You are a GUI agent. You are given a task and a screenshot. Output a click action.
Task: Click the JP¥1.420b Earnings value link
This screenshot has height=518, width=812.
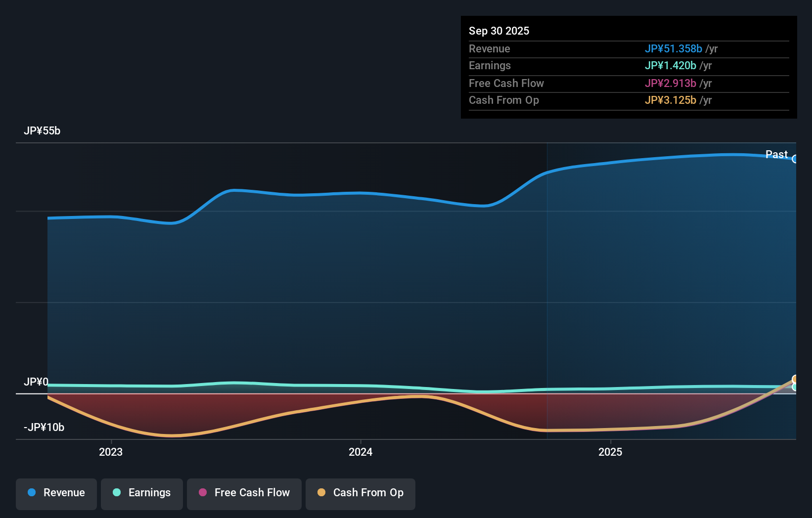671,65
